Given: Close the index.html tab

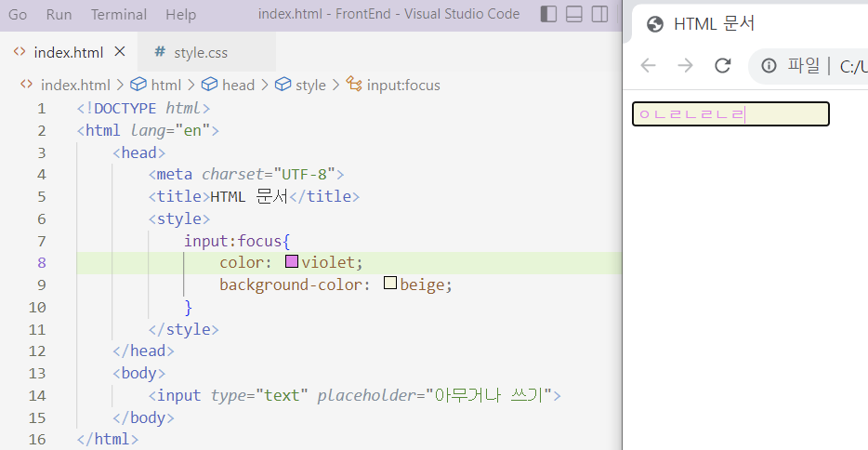Looking at the screenshot, I should point(120,51).
